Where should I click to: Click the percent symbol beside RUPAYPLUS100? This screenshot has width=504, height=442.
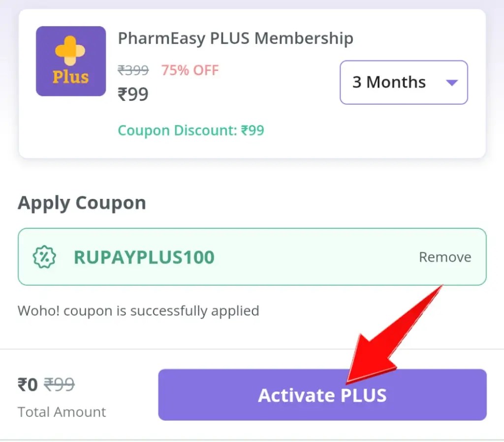pyautogui.click(x=44, y=256)
